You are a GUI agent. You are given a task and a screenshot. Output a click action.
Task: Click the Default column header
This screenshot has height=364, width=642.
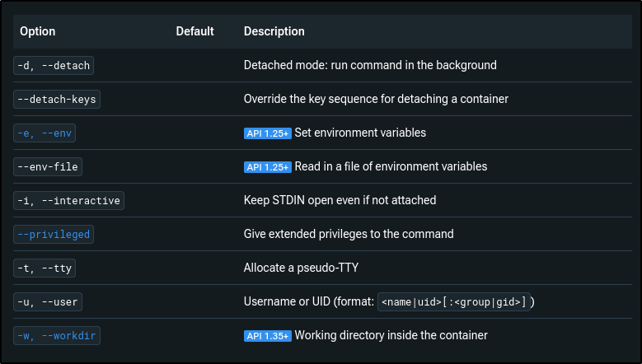coord(194,31)
